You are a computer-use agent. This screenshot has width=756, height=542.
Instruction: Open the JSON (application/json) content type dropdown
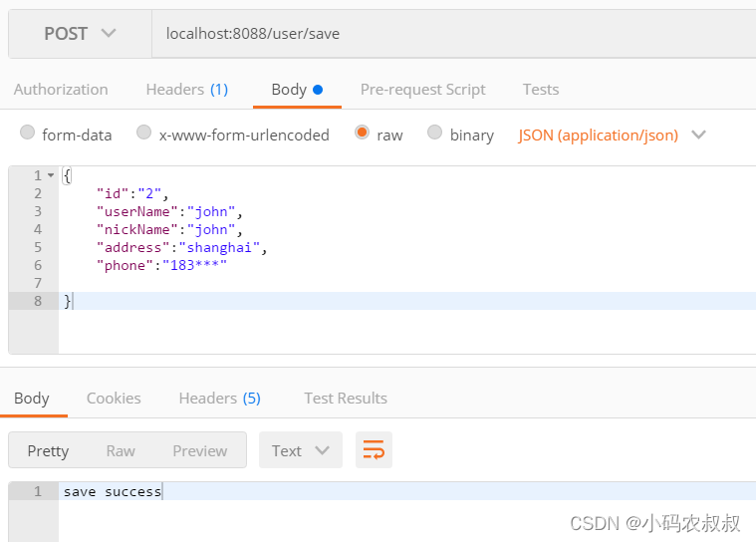(612, 135)
